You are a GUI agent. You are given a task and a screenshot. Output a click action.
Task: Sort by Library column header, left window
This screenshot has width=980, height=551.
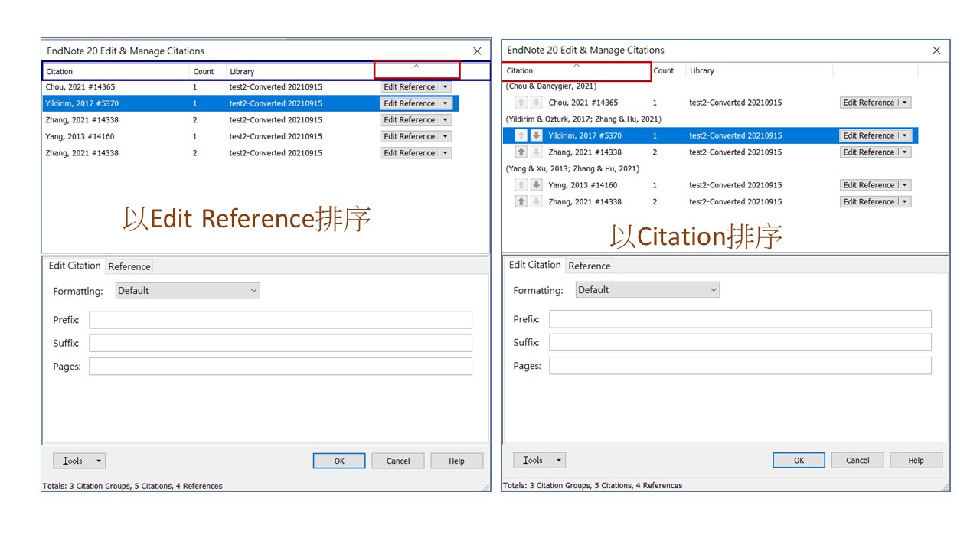[300, 71]
